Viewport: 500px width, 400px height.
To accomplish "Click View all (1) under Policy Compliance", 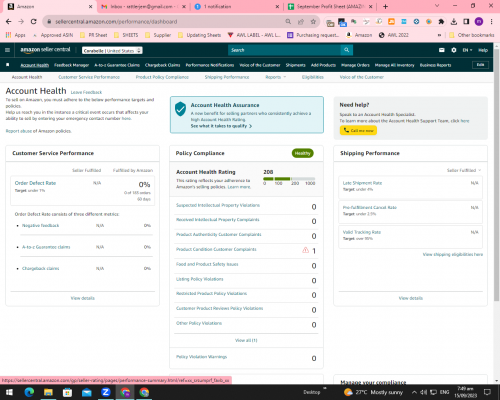I will [246, 340].
